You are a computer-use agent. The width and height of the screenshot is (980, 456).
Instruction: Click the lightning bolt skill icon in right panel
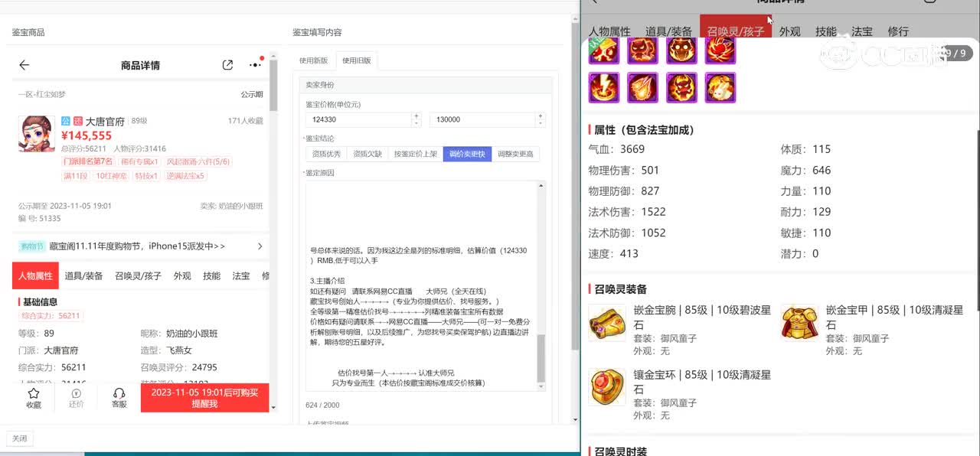[x=603, y=88]
